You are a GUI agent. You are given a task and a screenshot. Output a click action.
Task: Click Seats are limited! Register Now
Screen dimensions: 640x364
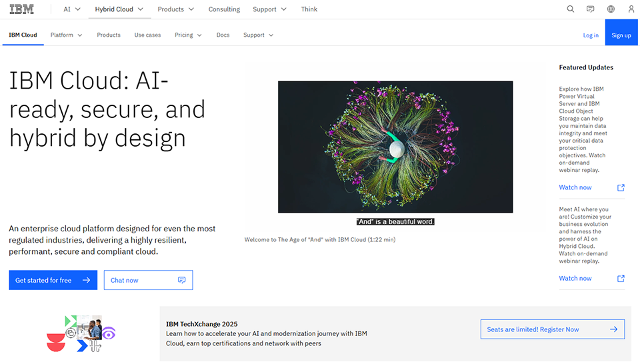point(553,329)
